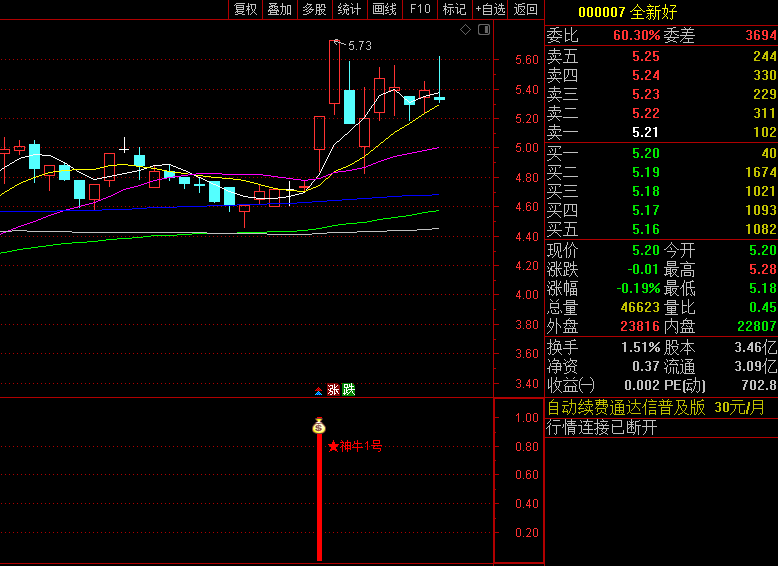Image resolution: width=778 pixels, height=566 pixels.
Task: Click 卖一 price 5.21
Action: (646, 132)
